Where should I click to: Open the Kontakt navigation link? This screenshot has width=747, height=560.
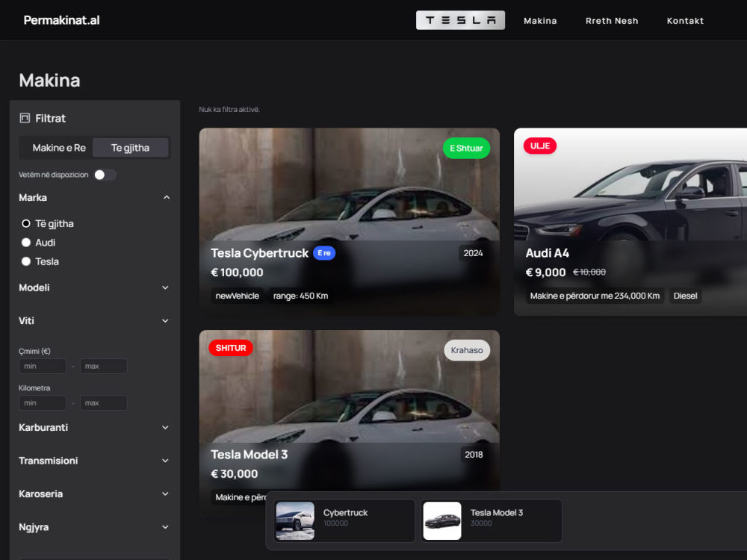(x=685, y=21)
